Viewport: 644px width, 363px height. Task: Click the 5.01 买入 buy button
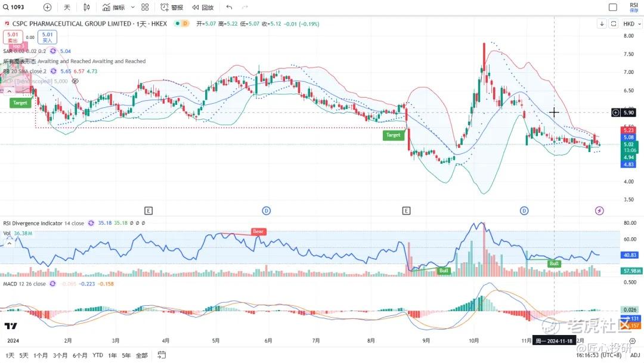(47, 37)
